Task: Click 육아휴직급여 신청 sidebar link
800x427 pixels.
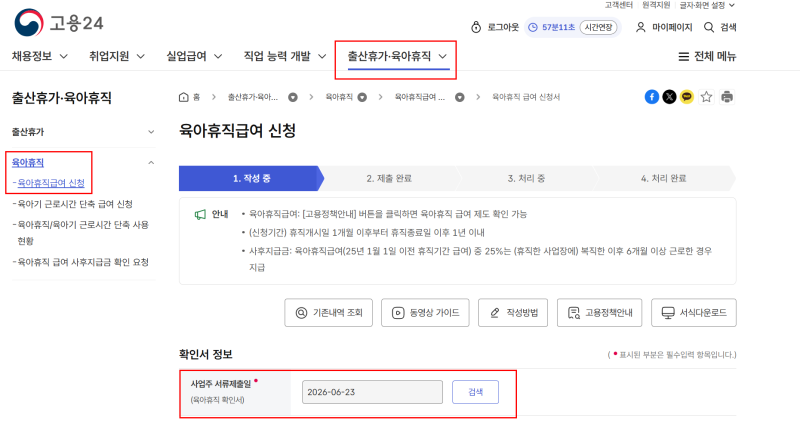Action: tap(51, 183)
